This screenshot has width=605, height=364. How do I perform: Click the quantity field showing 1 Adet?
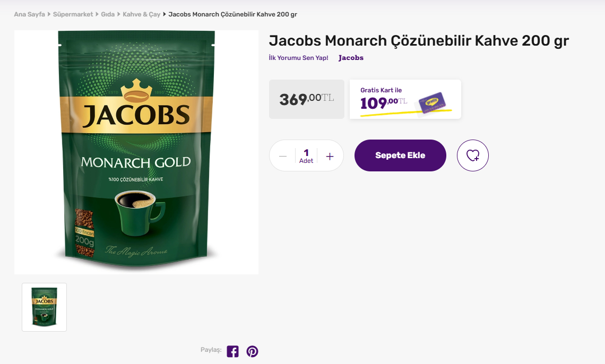tap(306, 156)
